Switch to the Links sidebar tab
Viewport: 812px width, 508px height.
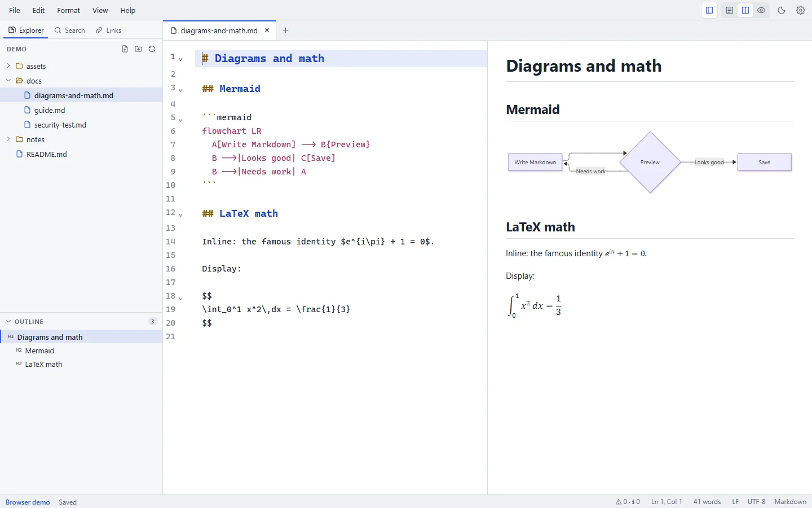coord(108,30)
